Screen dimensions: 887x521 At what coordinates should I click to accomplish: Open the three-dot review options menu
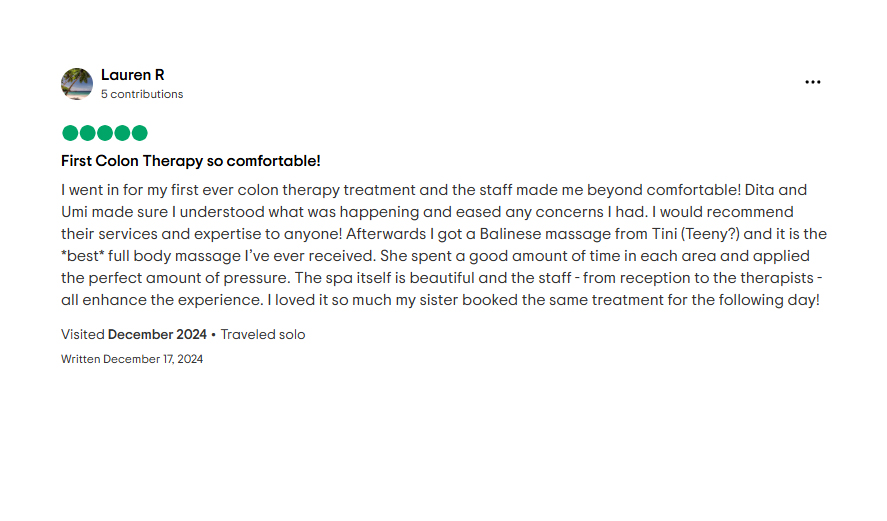[x=812, y=82]
